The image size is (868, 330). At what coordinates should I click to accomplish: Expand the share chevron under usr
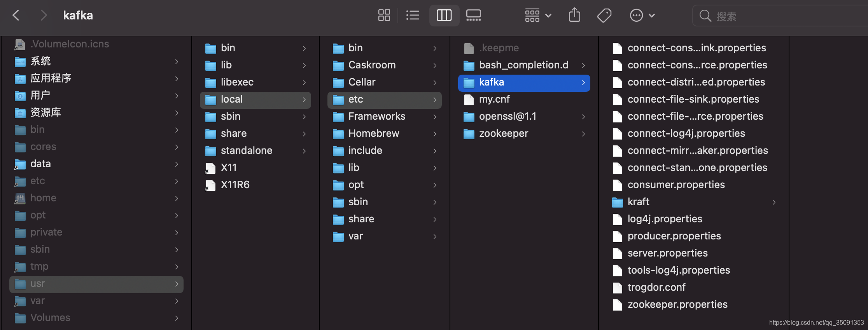click(x=304, y=134)
